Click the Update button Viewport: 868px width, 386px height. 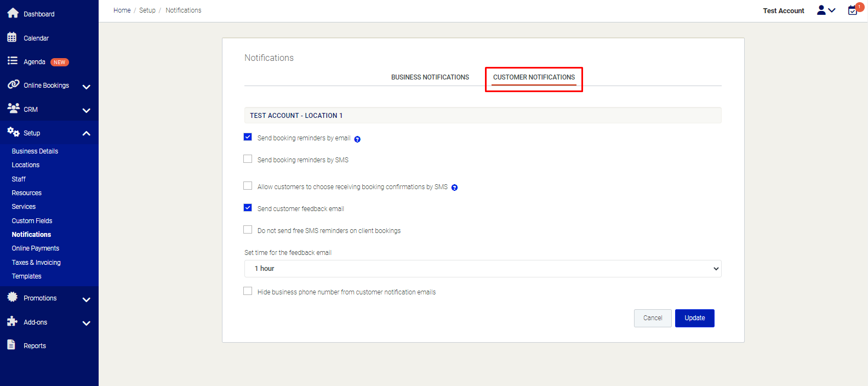[695, 318]
